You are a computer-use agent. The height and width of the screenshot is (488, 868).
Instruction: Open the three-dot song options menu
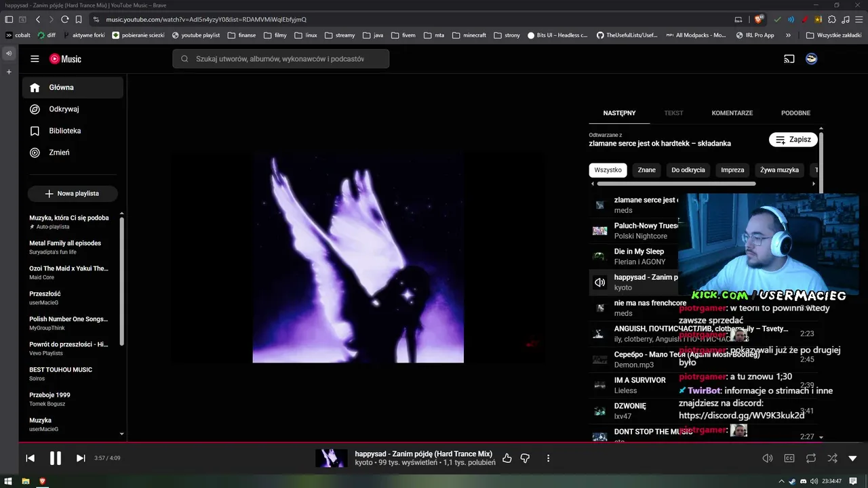(x=548, y=458)
